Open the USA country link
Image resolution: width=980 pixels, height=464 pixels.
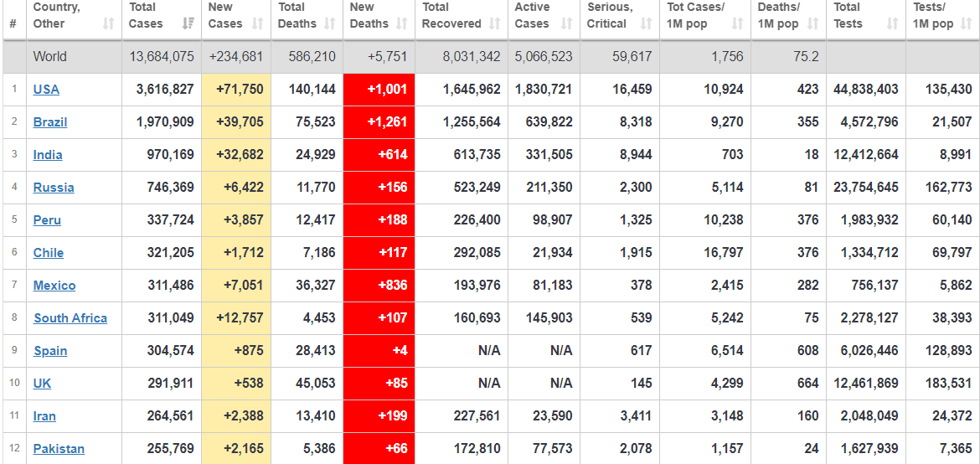point(46,90)
